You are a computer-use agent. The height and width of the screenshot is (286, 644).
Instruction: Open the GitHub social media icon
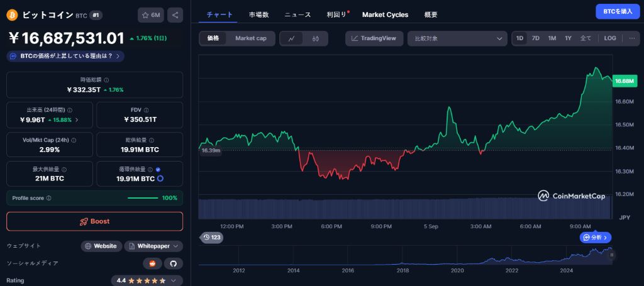tap(174, 263)
